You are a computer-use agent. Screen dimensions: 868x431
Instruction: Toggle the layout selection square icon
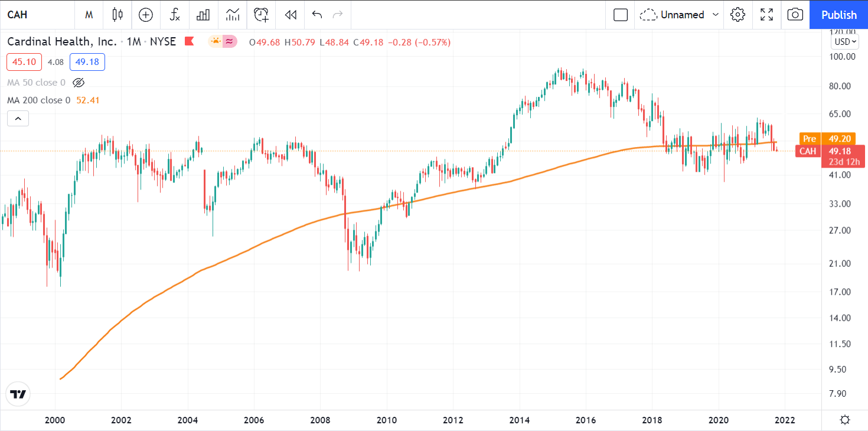tap(620, 14)
